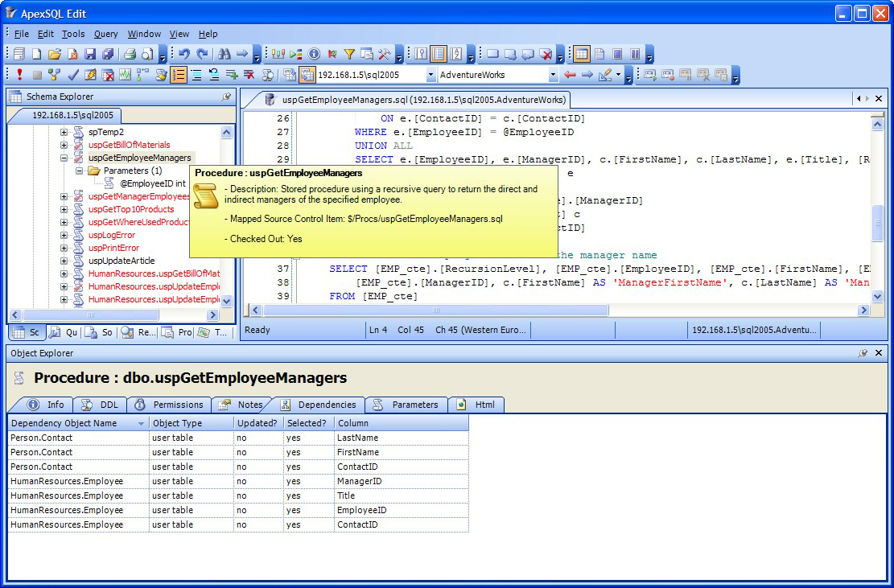Open Find with the binoculars icon
894x588 pixels.
tap(225, 54)
